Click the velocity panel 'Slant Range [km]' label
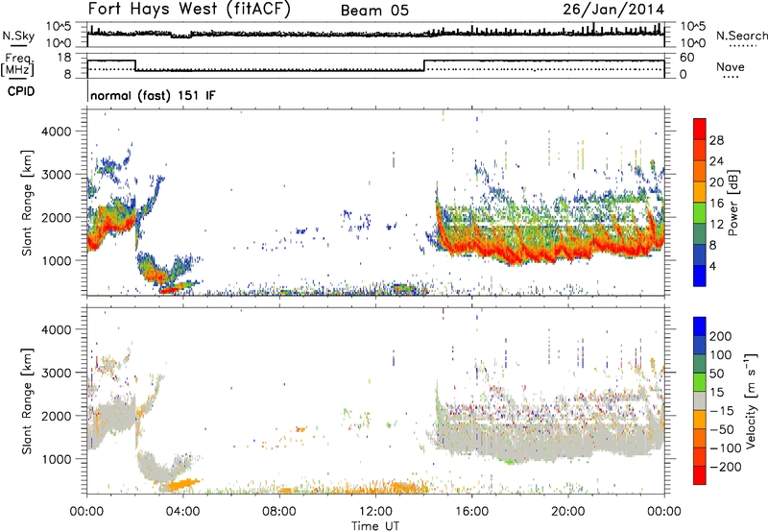The width and height of the screenshot is (768, 532). click(27, 400)
